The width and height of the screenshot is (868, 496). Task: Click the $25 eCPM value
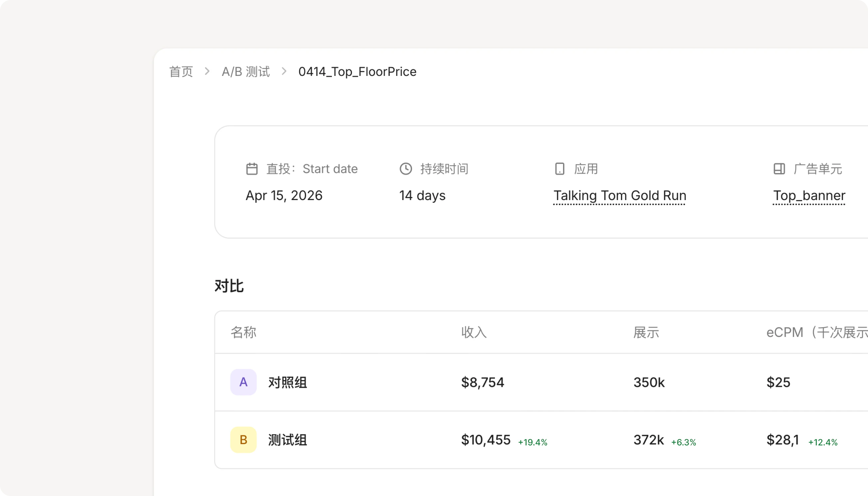tap(778, 382)
